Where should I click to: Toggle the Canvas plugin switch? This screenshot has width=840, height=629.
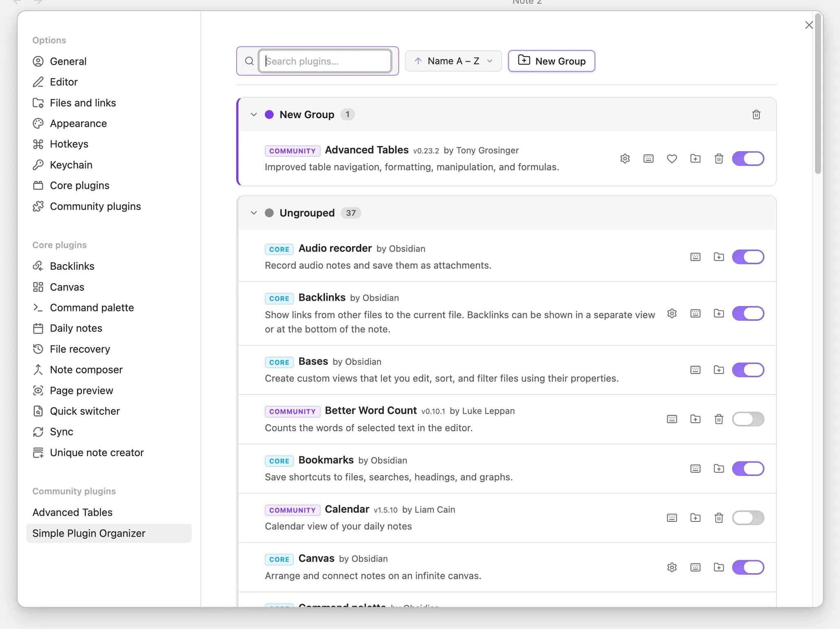(x=748, y=567)
